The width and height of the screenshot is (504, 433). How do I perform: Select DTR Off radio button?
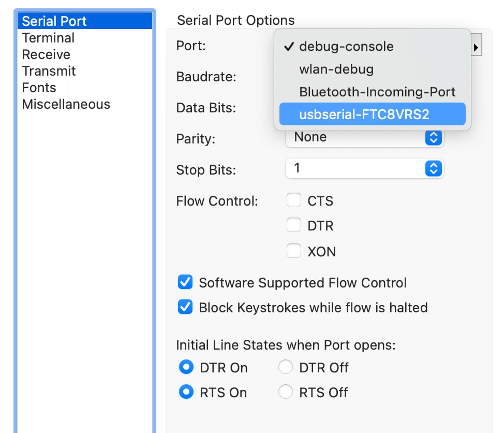(286, 367)
